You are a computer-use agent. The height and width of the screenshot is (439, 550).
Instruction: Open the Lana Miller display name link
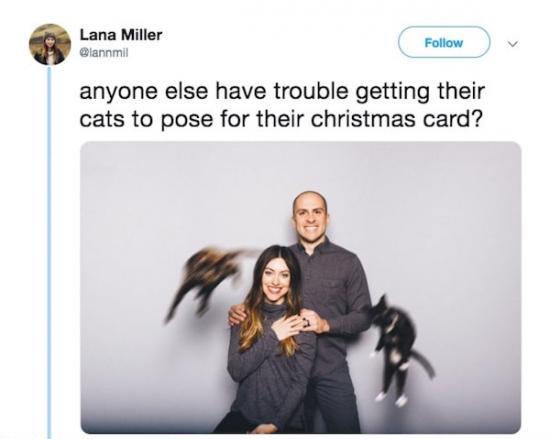pyautogui.click(x=121, y=35)
